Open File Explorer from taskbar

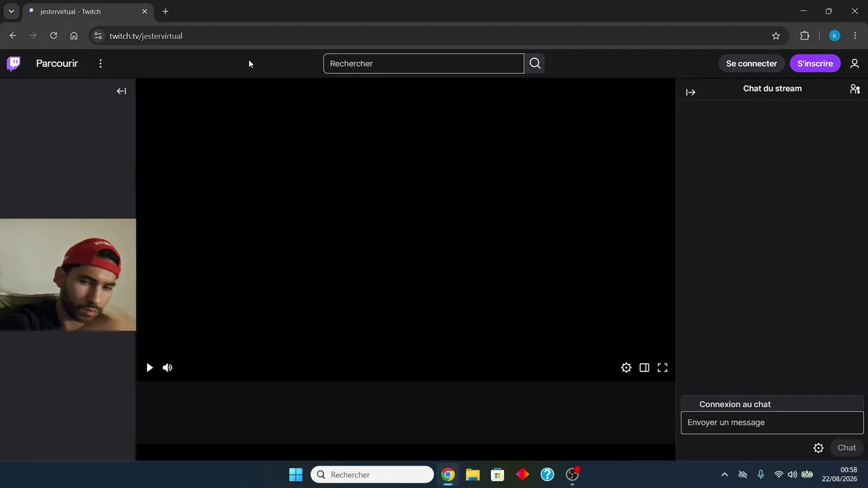pyautogui.click(x=473, y=474)
